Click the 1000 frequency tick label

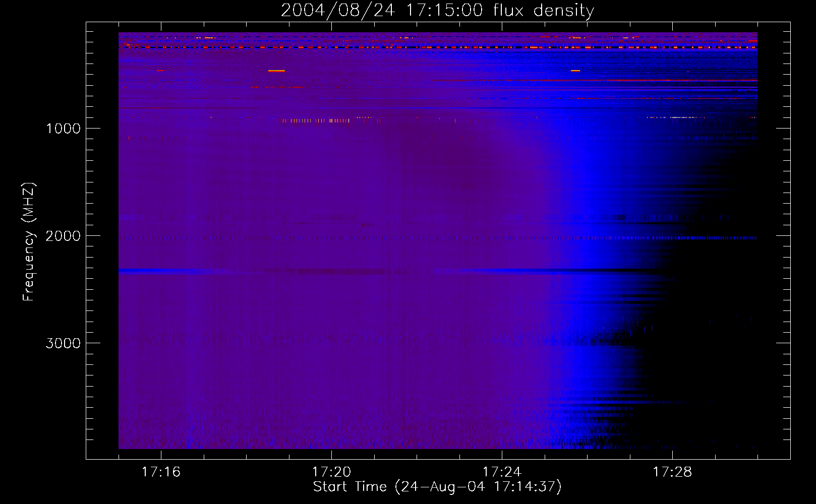point(63,129)
